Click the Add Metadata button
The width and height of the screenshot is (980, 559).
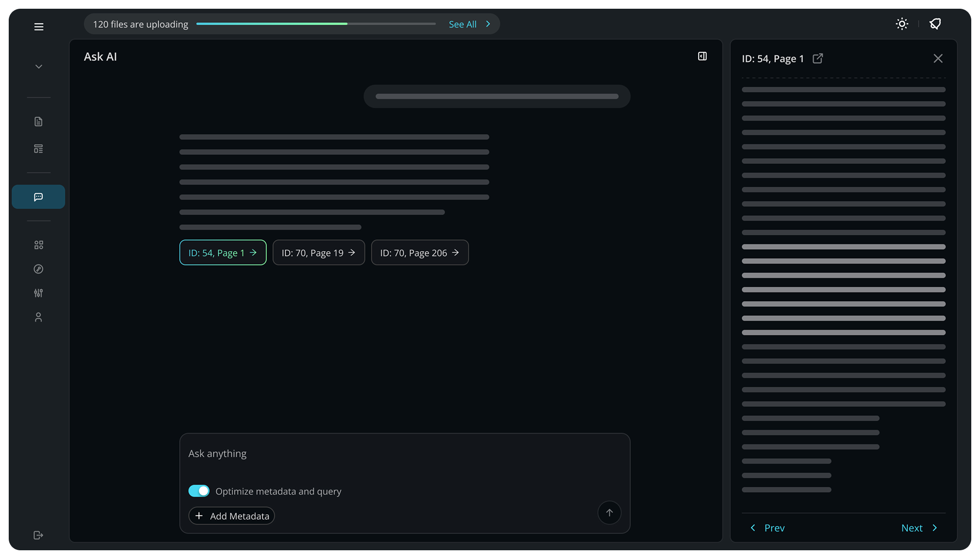[231, 516]
